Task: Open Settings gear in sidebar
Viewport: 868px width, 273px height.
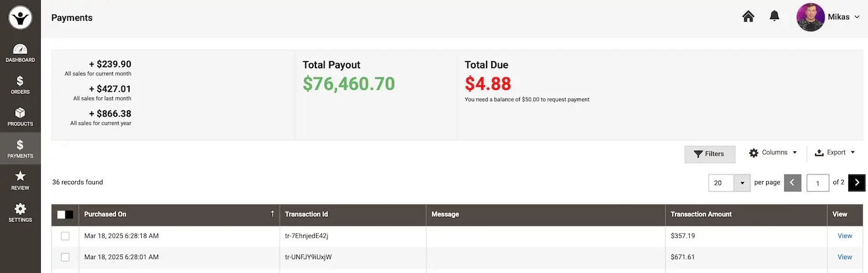Action: click(x=20, y=213)
